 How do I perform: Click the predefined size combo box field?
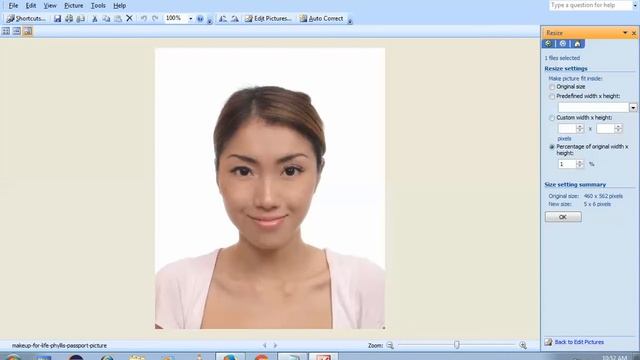pyautogui.click(x=593, y=108)
